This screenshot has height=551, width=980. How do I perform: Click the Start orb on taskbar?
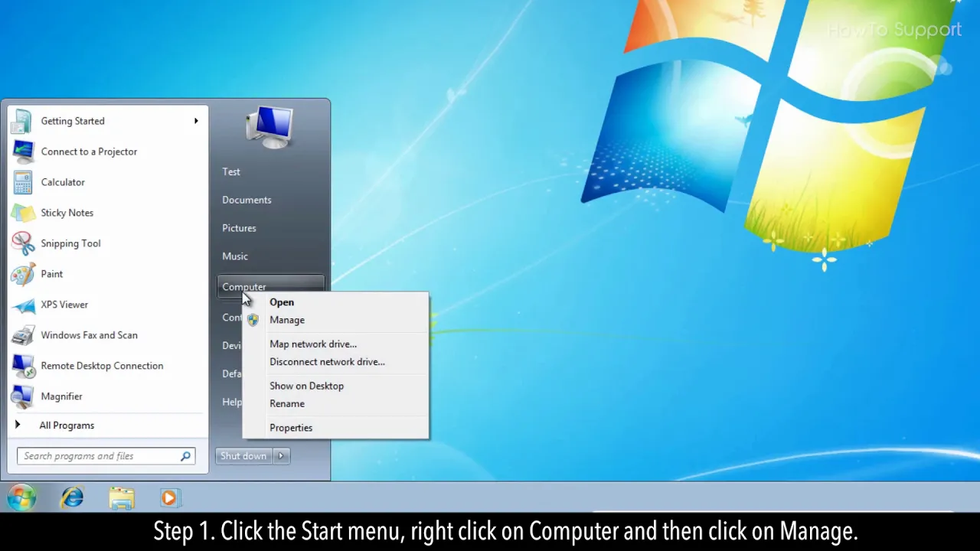click(x=21, y=498)
